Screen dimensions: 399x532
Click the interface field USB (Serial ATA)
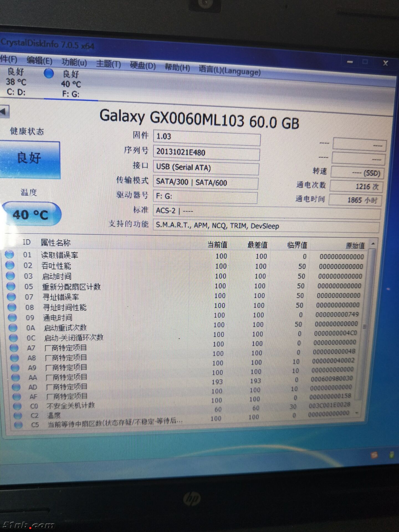click(206, 168)
